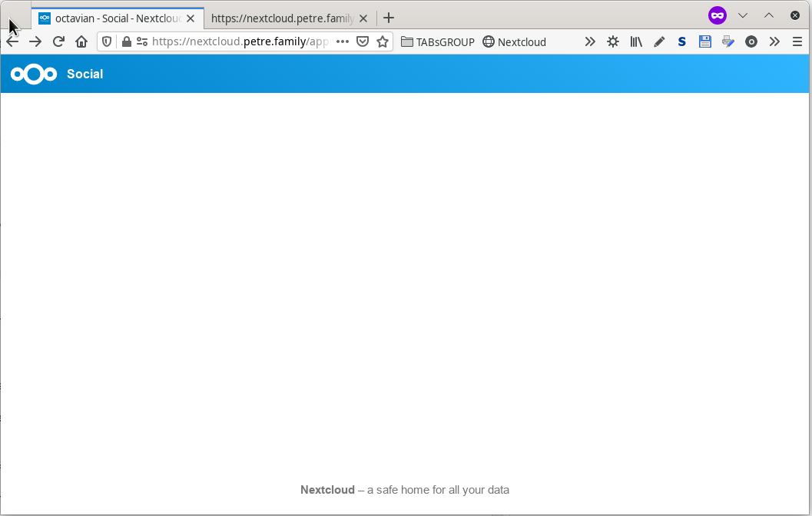Expand the page actions ellipsis menu

click(x=342, y=41)
